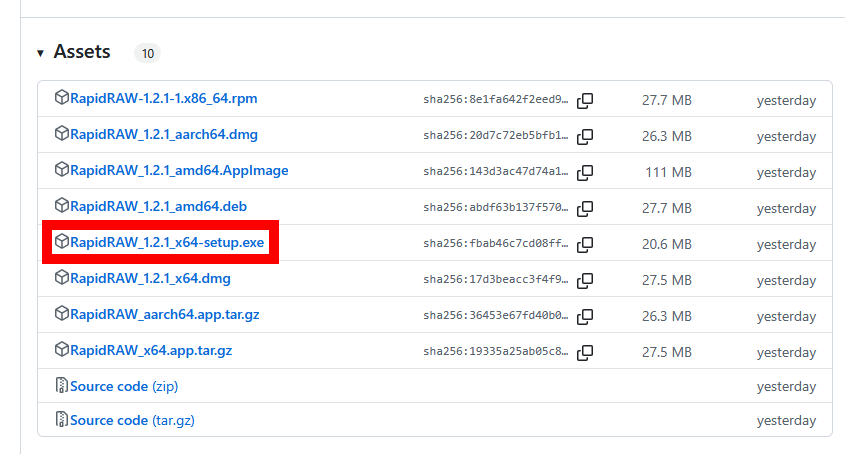845x454 pixels.
Task: Click the 27.5 MB size of x64.app.tar.gz
Action: (667, 353)
